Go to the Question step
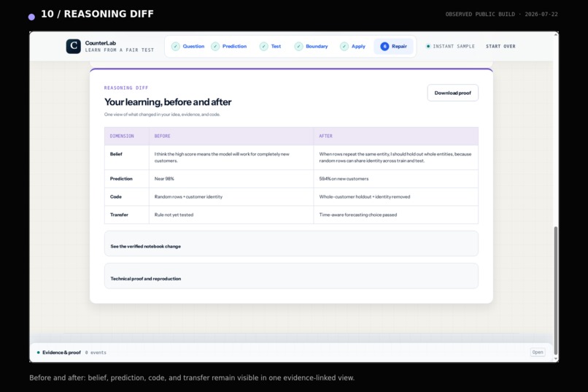Viewport: 588px width, 392px height. click(188, 47)
